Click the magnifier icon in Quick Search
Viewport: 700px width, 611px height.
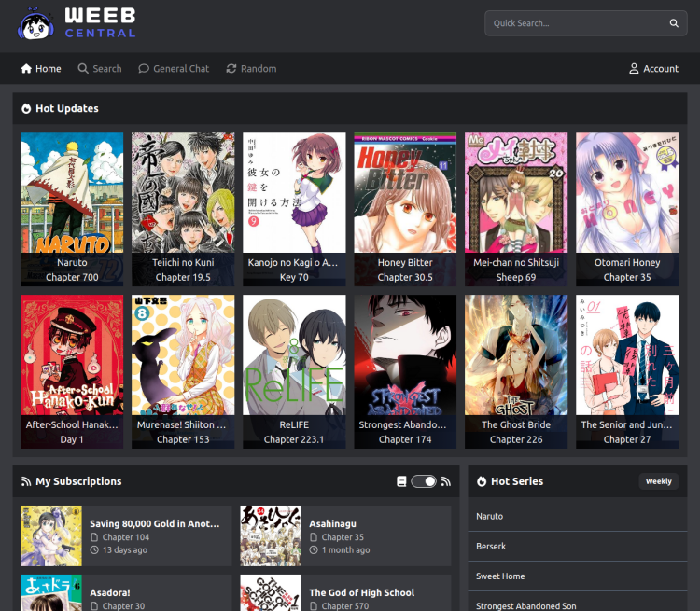pos(674,23)
